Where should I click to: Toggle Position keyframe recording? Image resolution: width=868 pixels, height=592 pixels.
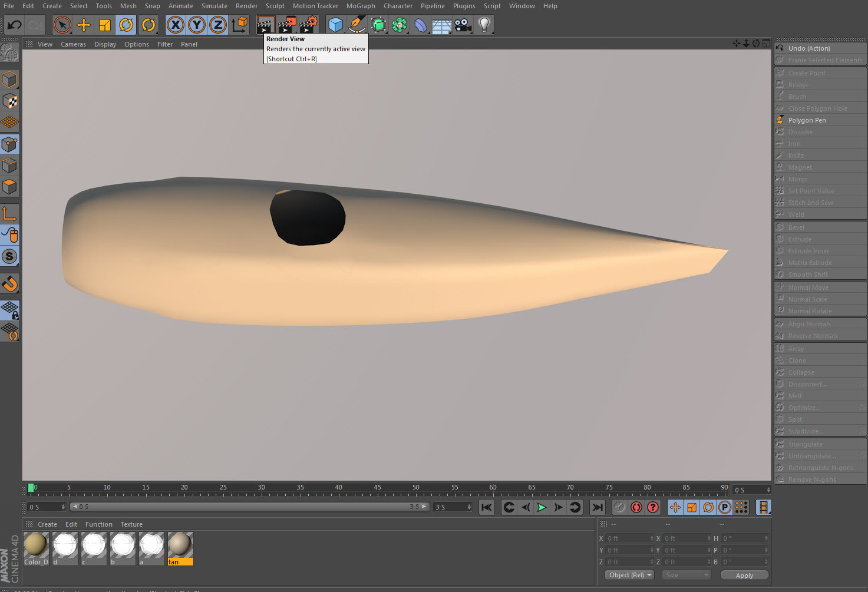675,507
